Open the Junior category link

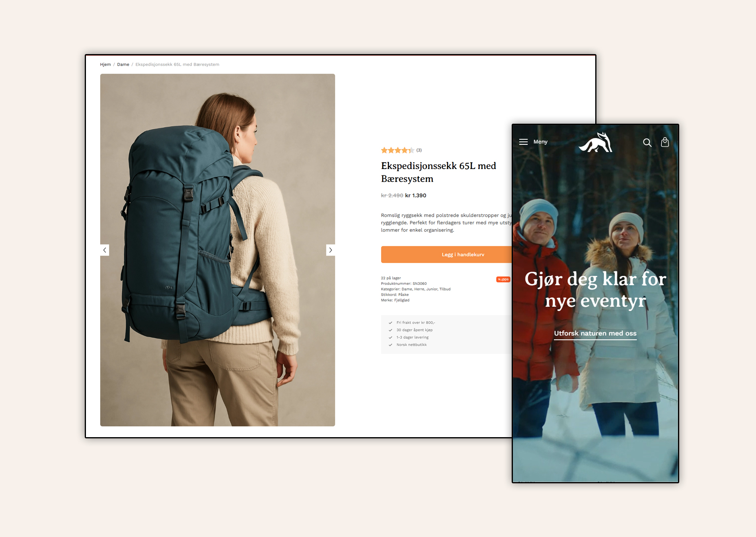pyautogui.click(x=432, y=289)
